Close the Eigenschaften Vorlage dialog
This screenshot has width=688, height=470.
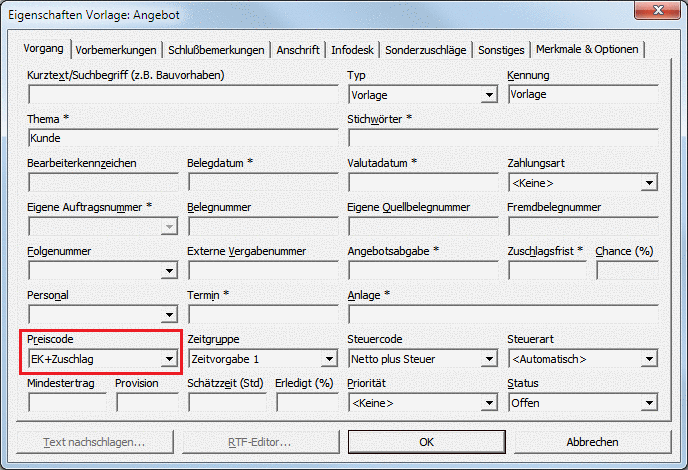click(658, 10)
